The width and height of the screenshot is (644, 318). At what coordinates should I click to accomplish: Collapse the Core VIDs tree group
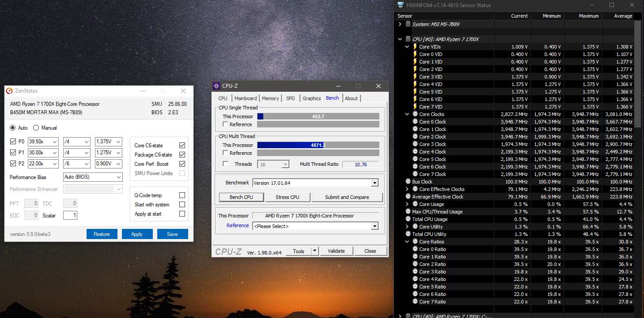coord(407,47)
